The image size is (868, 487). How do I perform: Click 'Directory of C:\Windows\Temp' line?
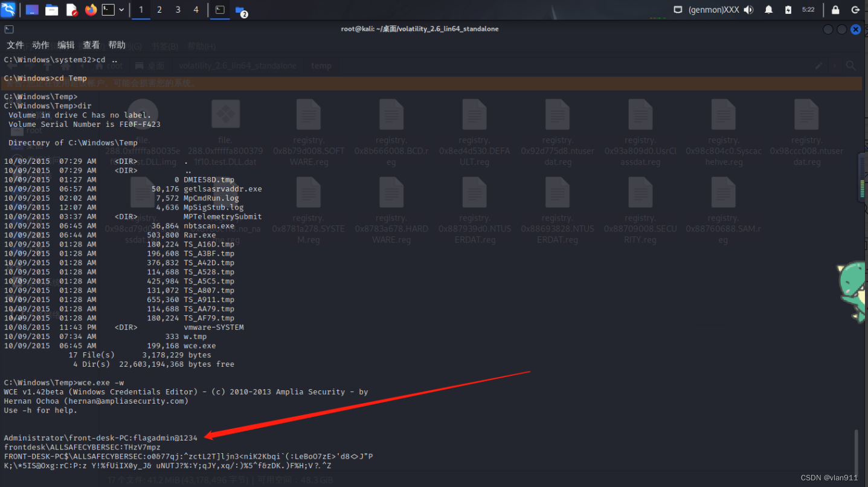pos(73,143)
